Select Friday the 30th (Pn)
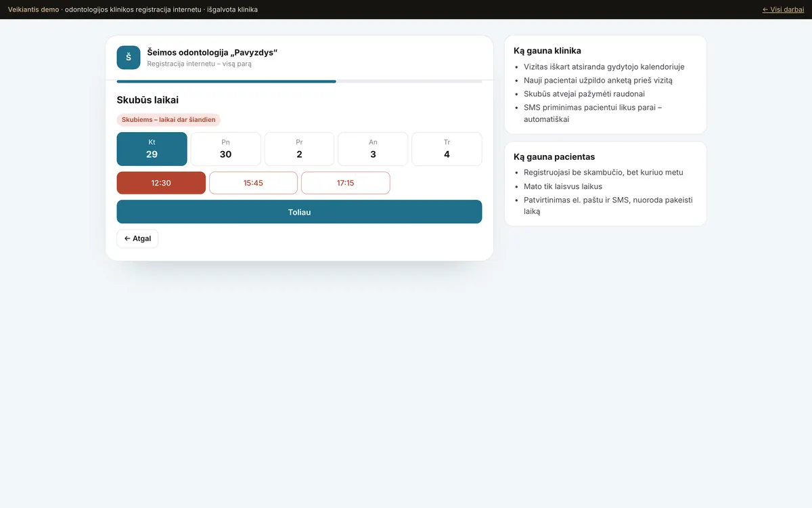Image resolution: width=812 pixels, height=508 pixels. (225, 149)
